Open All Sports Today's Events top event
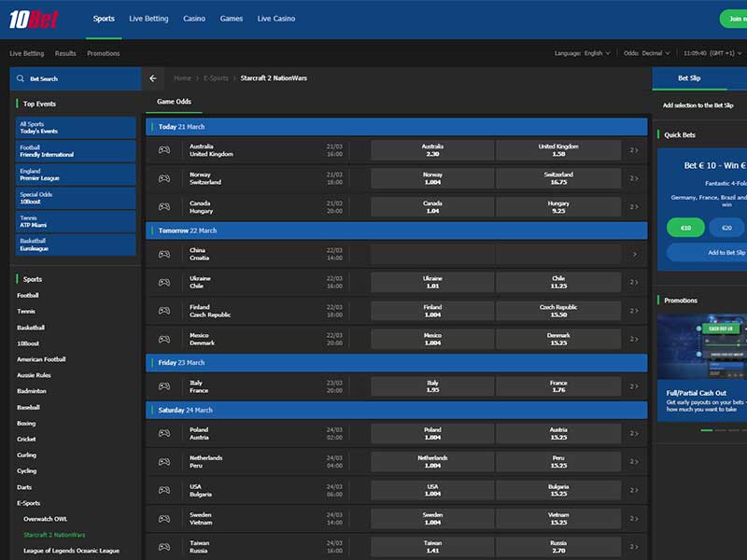This screenshot has height=560, width=747. [x=76, y=128]
